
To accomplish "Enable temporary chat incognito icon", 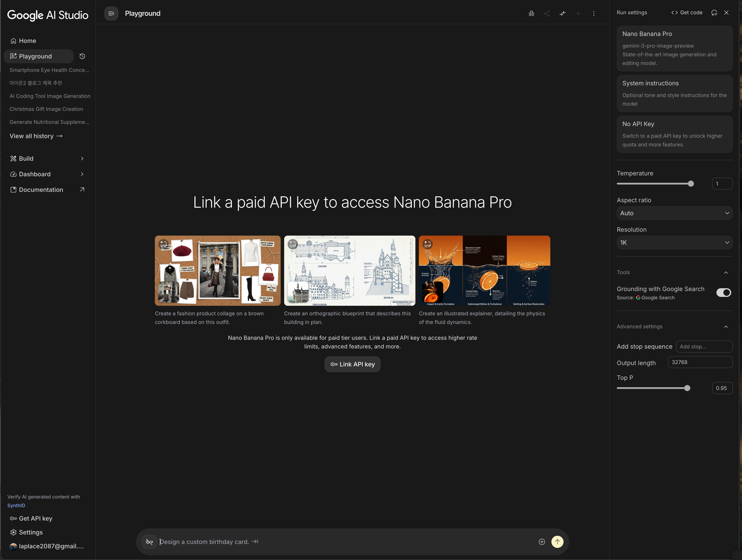I will click(x=531, y=13).
